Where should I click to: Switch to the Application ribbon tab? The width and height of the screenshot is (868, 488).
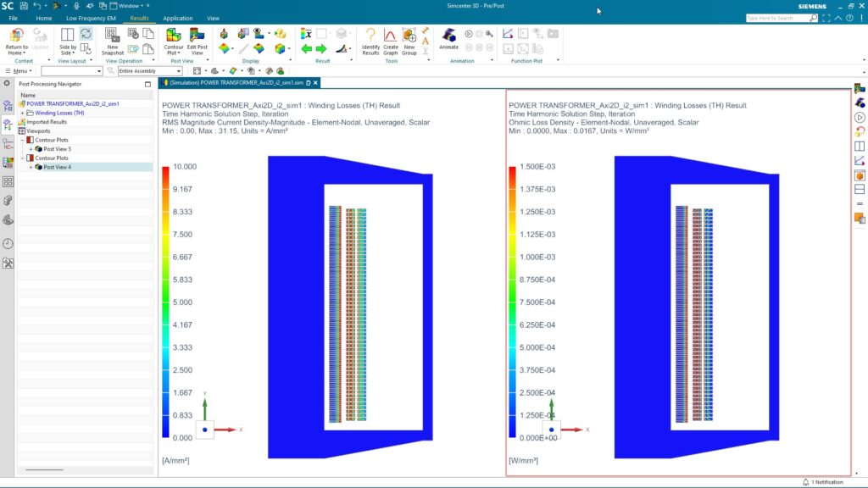[177, 18]
